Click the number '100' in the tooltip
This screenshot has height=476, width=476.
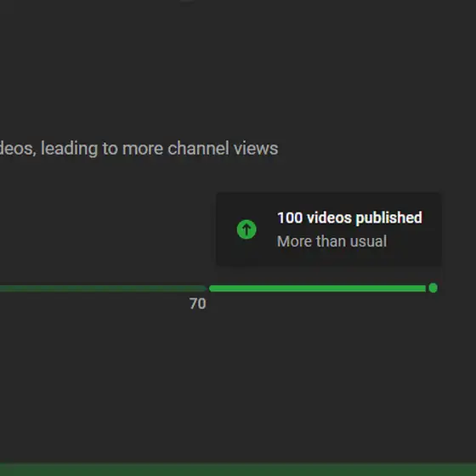point(290,218)
